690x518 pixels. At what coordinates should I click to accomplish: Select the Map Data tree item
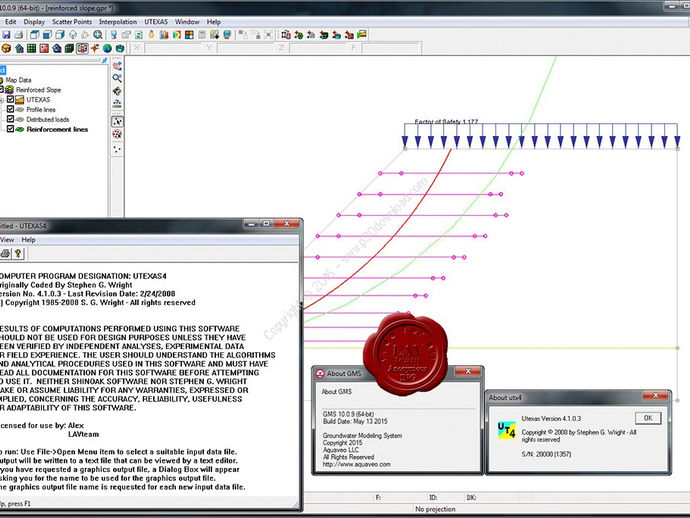point(18,80)
